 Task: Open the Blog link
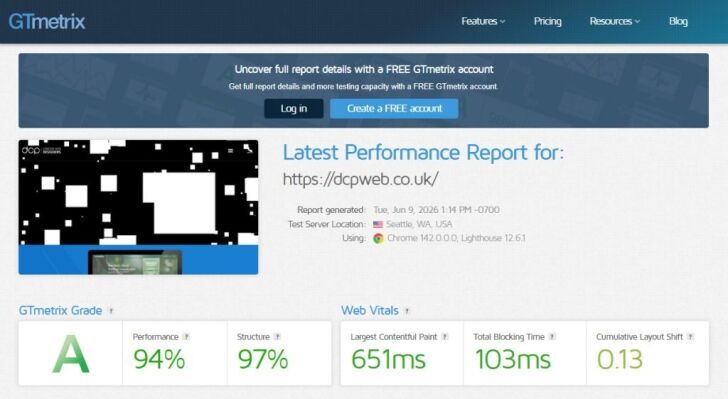[x=678, y=21]
